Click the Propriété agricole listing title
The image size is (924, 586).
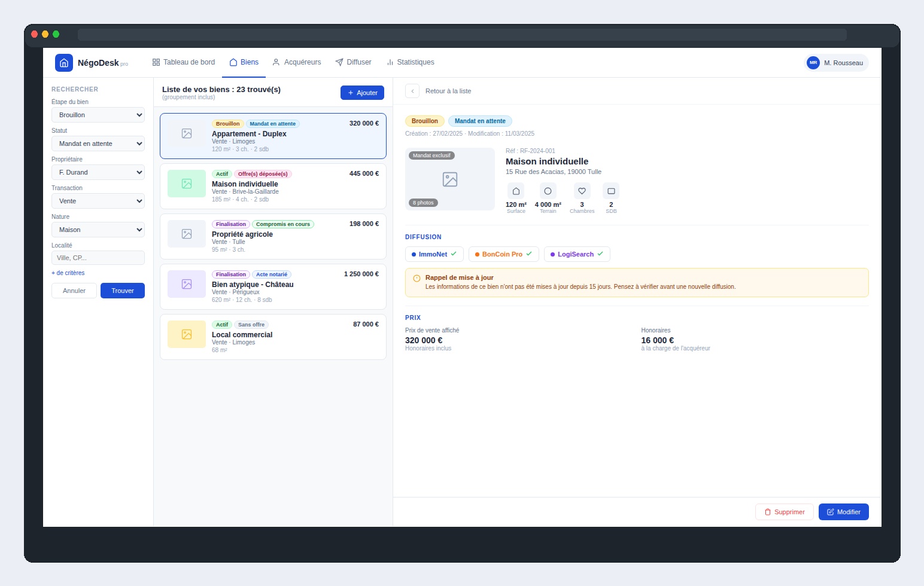pos(242,234)
